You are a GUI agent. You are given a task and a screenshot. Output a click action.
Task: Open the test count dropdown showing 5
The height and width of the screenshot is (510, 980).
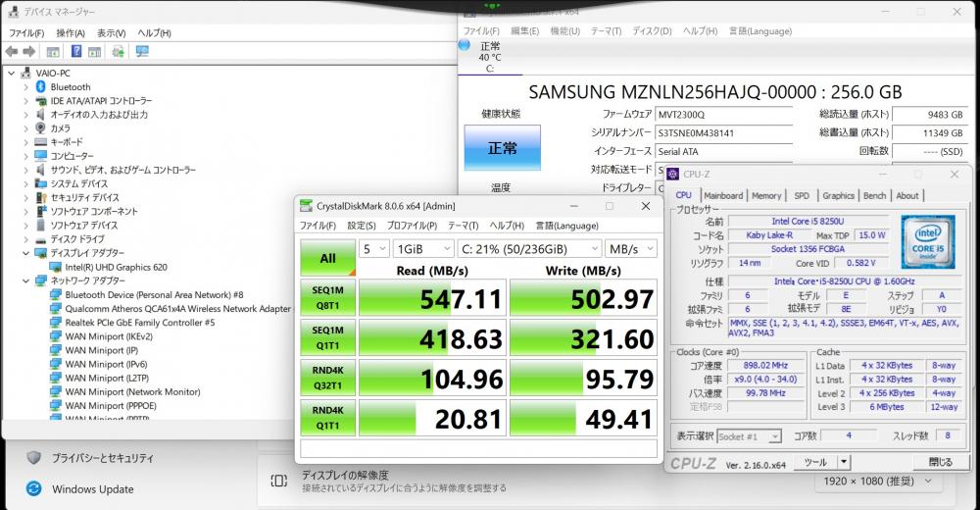click(374, 248)
